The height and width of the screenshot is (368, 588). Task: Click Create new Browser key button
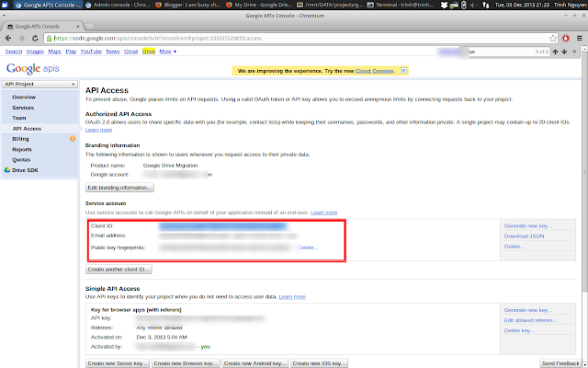click(x=186, y=363)
